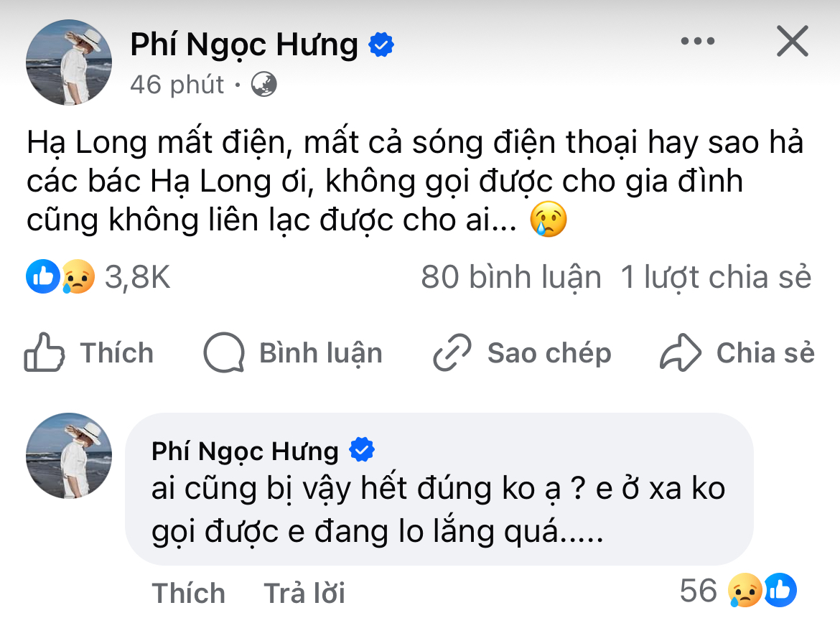
Task: Click Trả lời to reply to comment
Action: coord(304,593)
